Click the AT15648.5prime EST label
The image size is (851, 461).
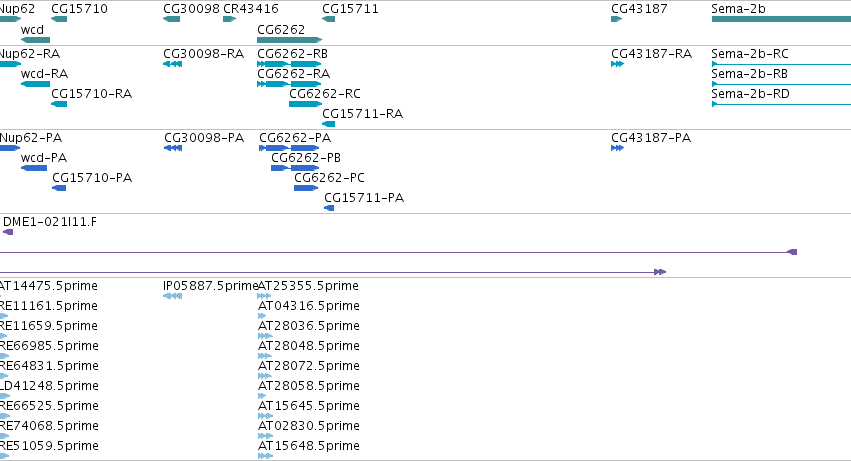tap(308, 447)
